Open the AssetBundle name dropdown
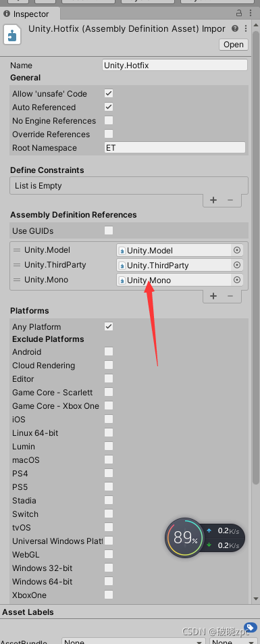The height and width of the screenshot is (644, 260). pyautogui.click(x=134, y=641)
